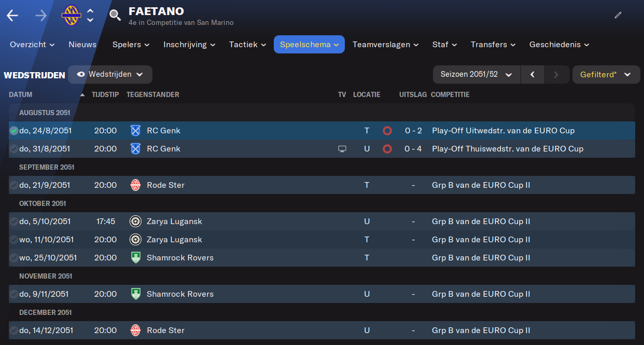Go back with the left arrow
This screenshot has width=644, height=345.
click(12, 16)
